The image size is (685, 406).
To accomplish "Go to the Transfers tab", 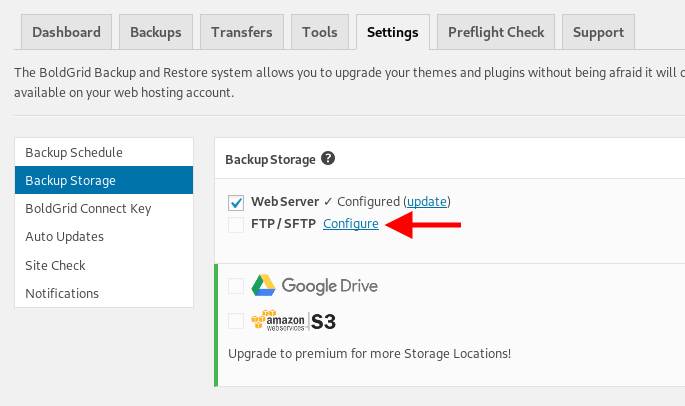I will 242,32.
